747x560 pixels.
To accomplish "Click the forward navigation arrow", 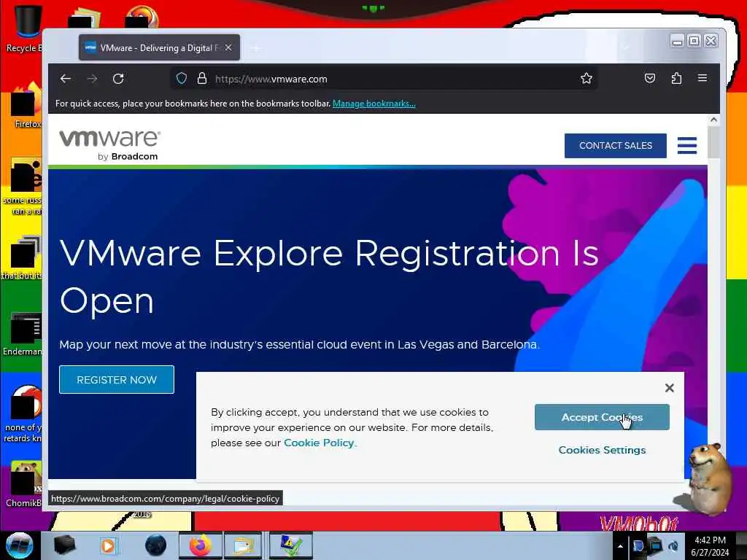I will click(x=92, y=79).
